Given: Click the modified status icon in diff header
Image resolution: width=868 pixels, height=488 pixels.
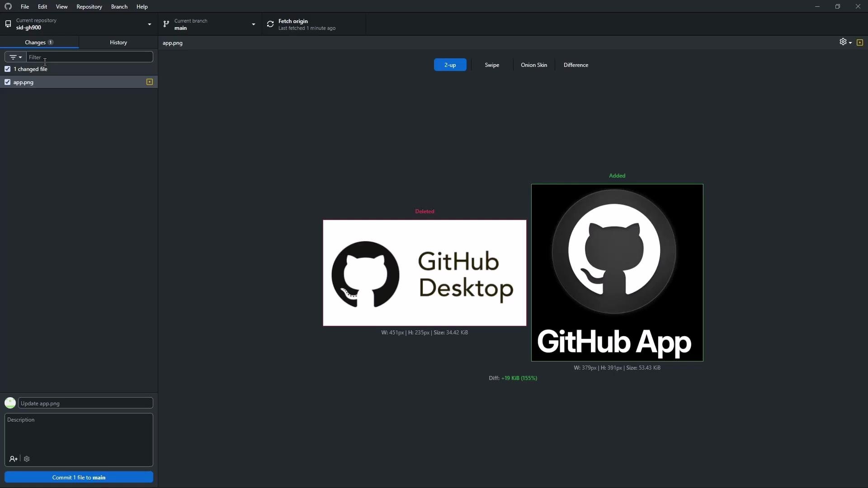Looking at the screenshot, I should [x=860, y=42].
